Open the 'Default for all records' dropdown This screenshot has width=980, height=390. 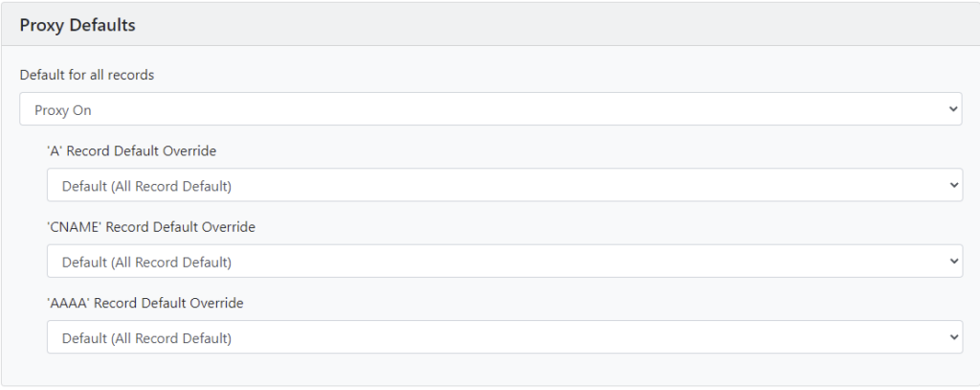click(x=491, y=109)
